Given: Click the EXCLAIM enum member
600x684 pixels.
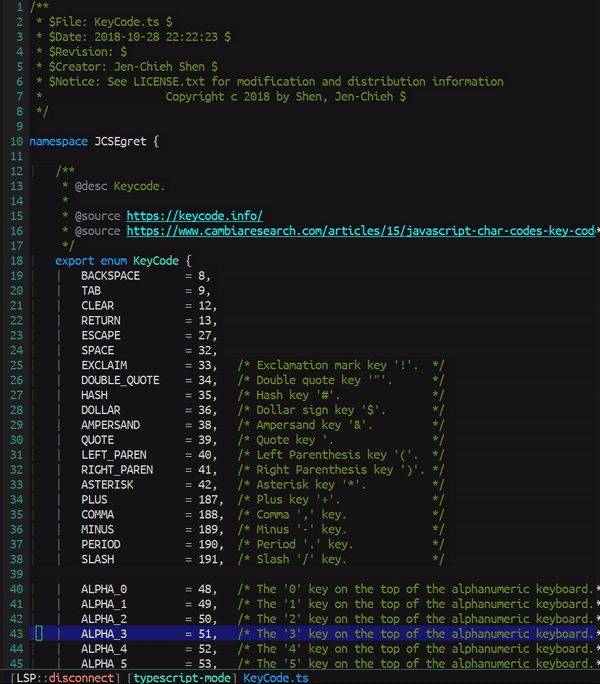Looking at the screenshot, I should coord(104,365).
